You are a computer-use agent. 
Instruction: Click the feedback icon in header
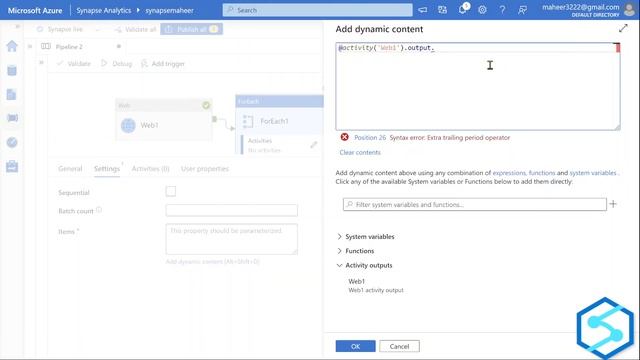(x=522, y=10)
